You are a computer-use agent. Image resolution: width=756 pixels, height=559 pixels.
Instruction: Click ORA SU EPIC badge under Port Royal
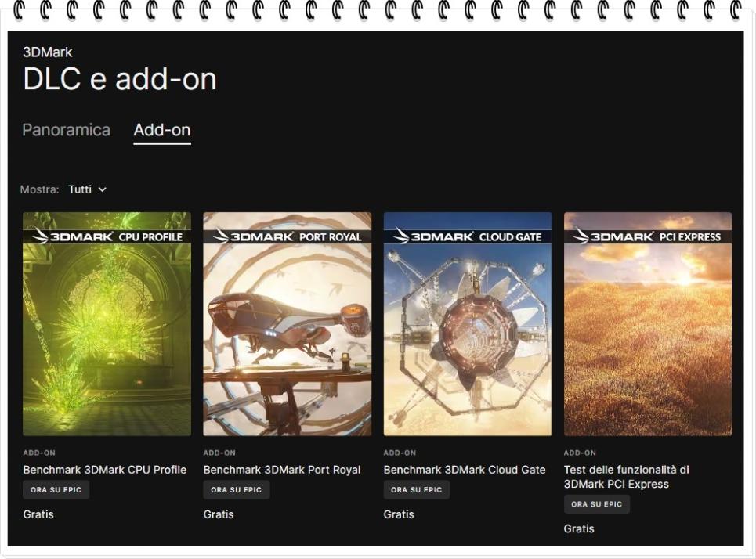237,489
